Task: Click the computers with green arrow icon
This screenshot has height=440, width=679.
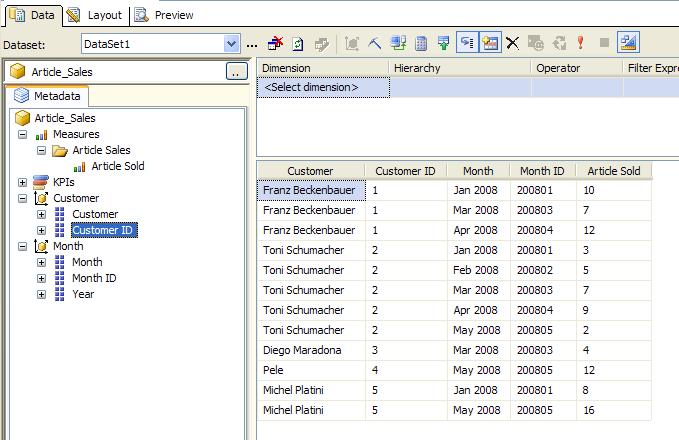Action: (x=398, y=43)
